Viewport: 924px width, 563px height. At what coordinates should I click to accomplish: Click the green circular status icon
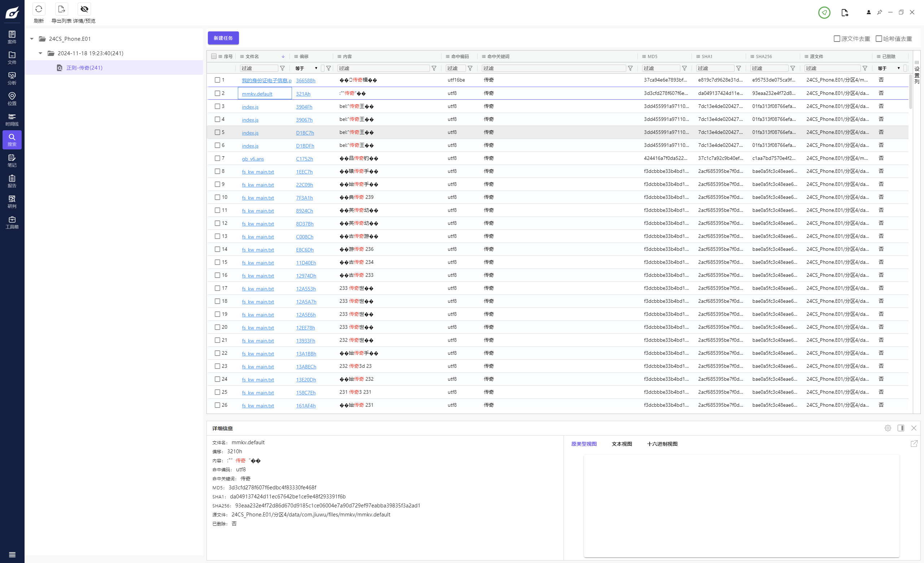point(824,12)
